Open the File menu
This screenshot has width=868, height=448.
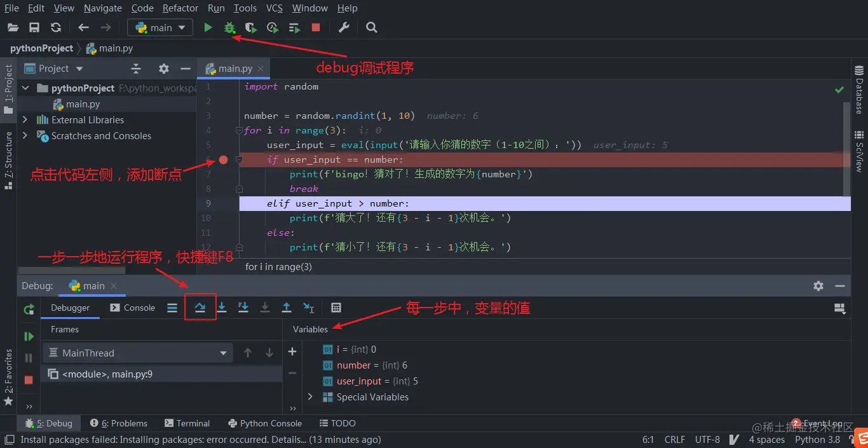click(11, 8)
